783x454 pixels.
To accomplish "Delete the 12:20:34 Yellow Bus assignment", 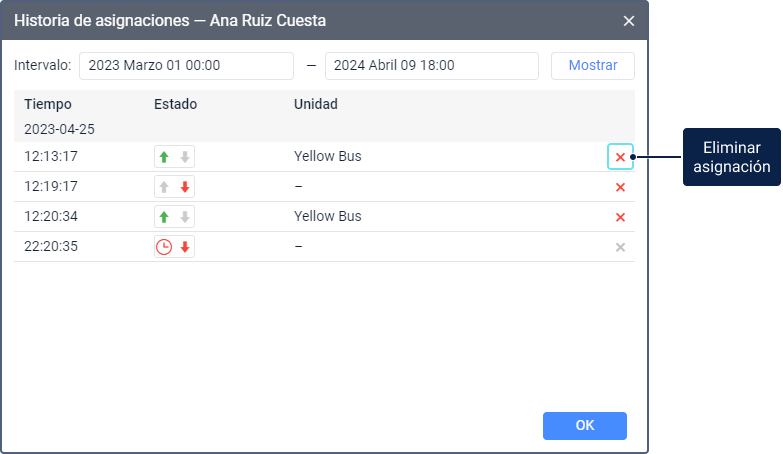I will click(620, 217).
